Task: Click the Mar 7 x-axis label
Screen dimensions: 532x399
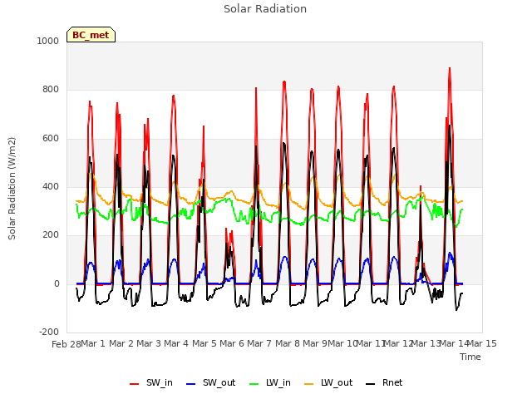Action: (259, 343)
